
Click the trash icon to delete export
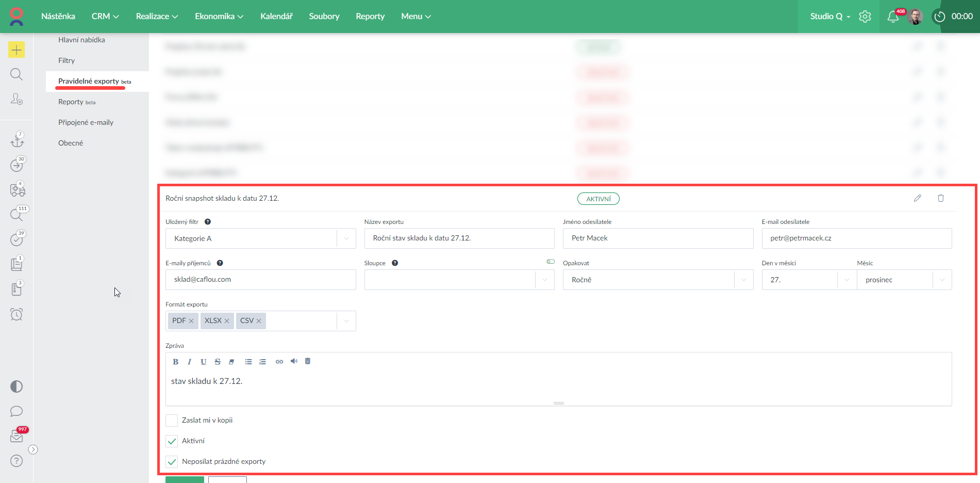[x=940, y=198]
